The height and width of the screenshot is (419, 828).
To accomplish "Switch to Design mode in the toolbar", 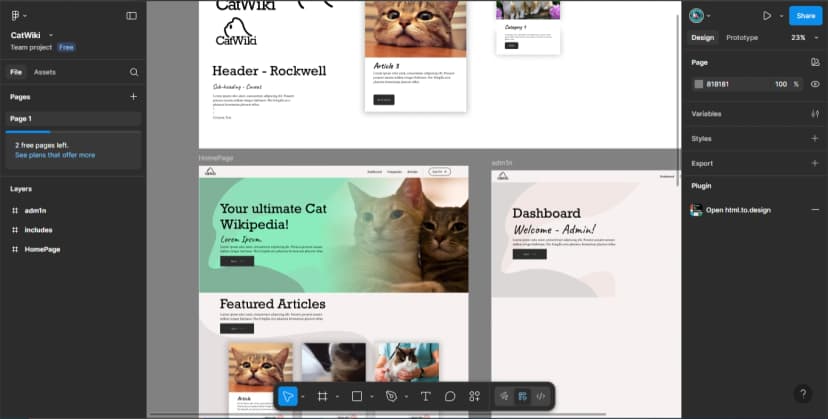I will (523, 396).
